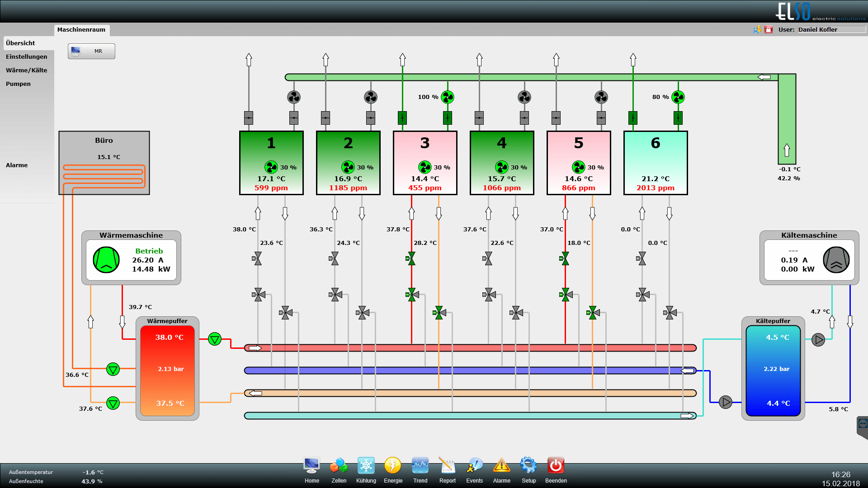Click the Events icon in the bottom bar
868x488 pixels.
(474, 466)
